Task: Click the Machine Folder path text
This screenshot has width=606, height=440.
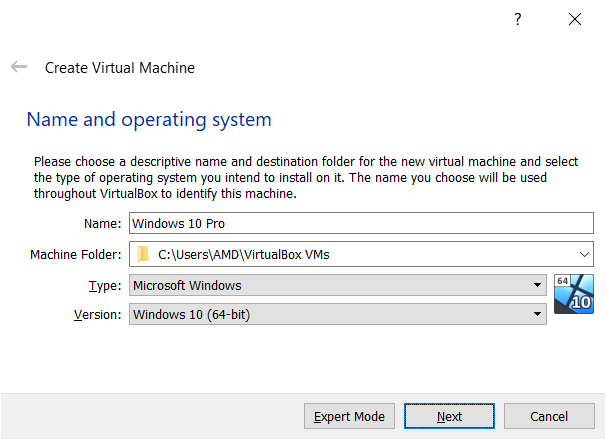Action: point(244,254)
